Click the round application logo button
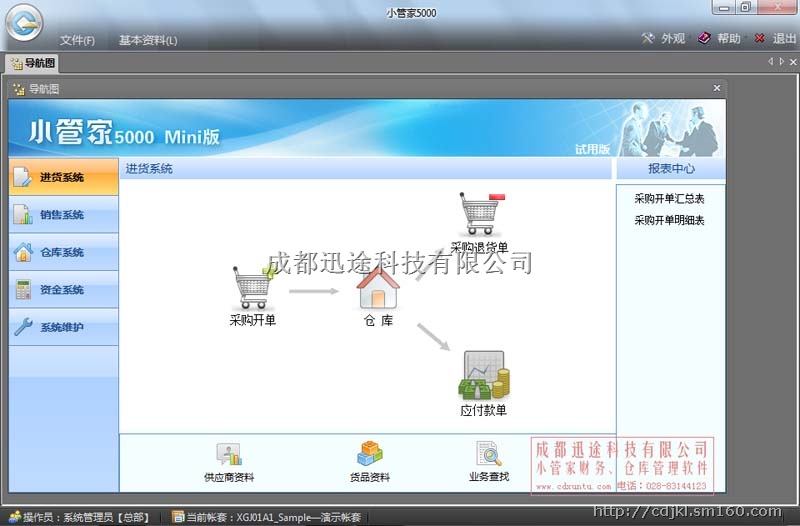The width and height of the screenshot is (800, 526). [23, 21]
